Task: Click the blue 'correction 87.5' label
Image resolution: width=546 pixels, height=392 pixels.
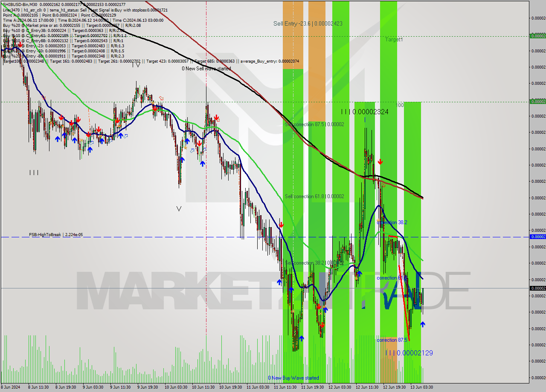Action: click(392, 340)
